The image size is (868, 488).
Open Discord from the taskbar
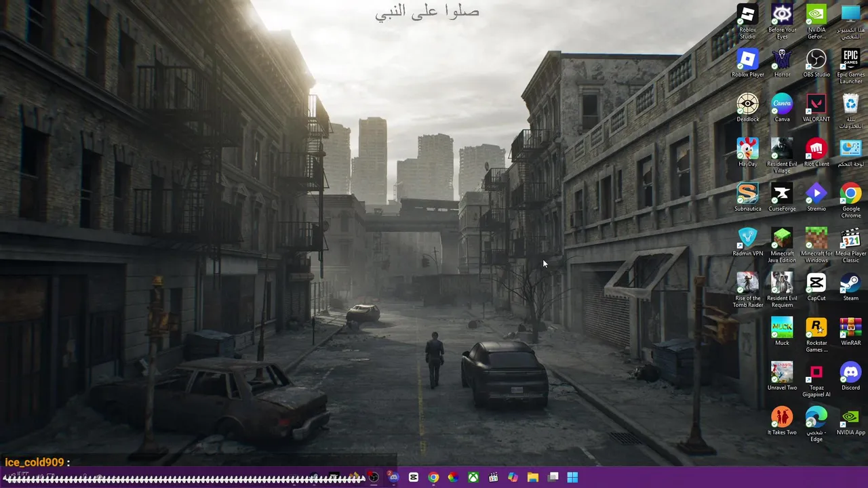click(x=393, y=477)
